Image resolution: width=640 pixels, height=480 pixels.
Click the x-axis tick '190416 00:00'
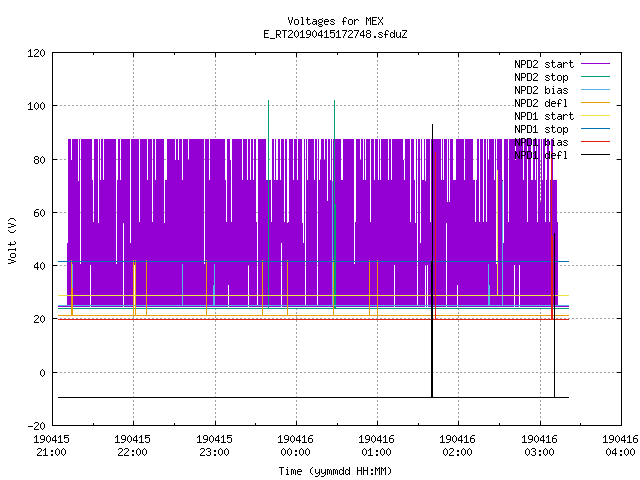(295, 446)
